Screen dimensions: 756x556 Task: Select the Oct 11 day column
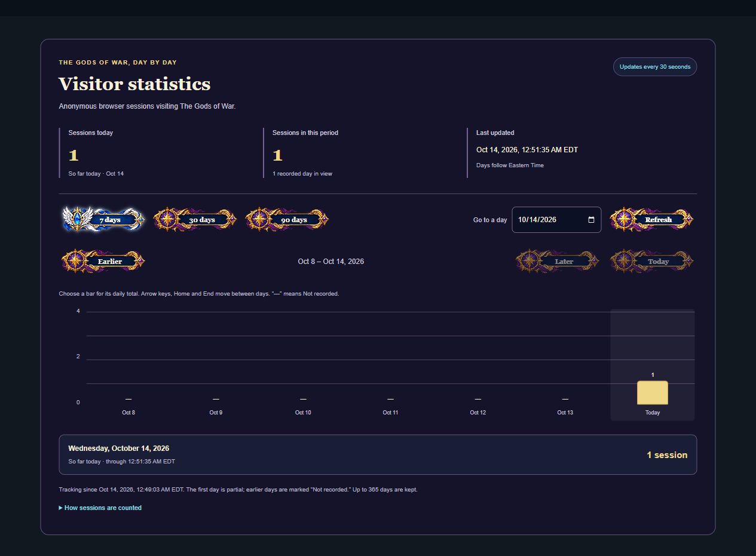coord(390,365)
